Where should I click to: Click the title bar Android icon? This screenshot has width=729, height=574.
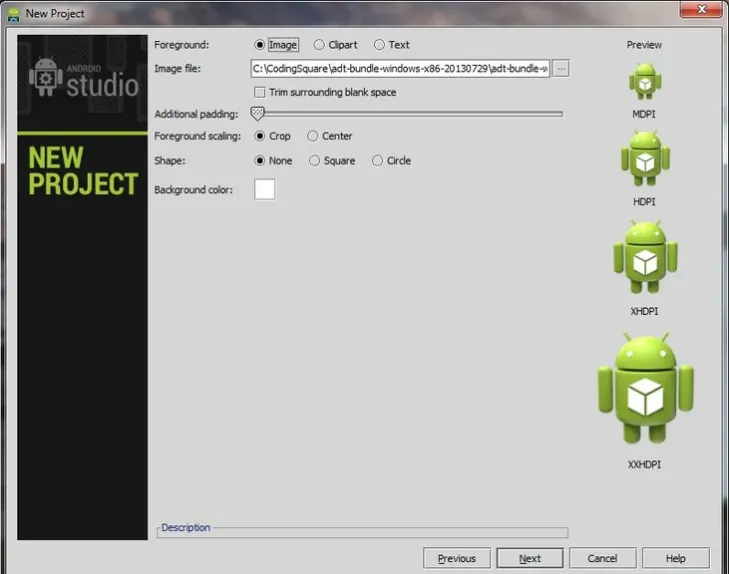point(14,14)
